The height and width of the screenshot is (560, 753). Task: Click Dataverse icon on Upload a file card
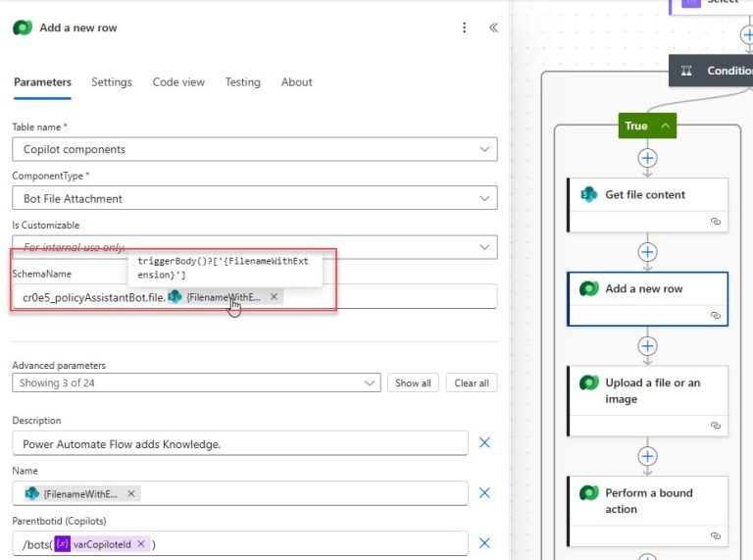588,382
